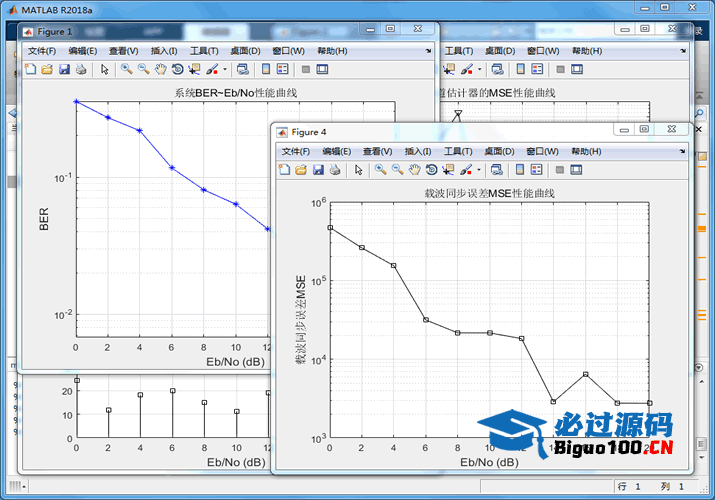Open brush color dropdown in Figure 1
Image resolution: width=715 pixels, height=500 pixels.
225,69
